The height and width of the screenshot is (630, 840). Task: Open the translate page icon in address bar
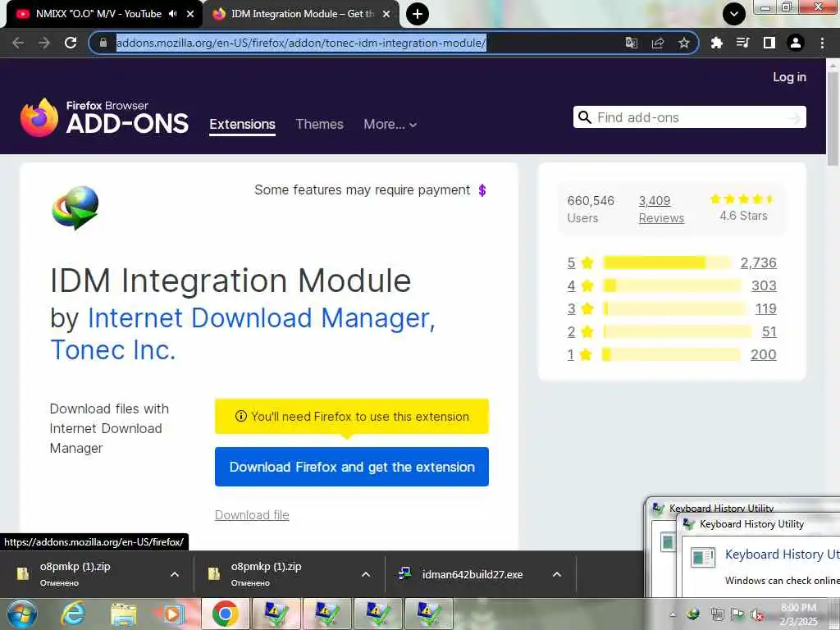click(x=632, y=43)
